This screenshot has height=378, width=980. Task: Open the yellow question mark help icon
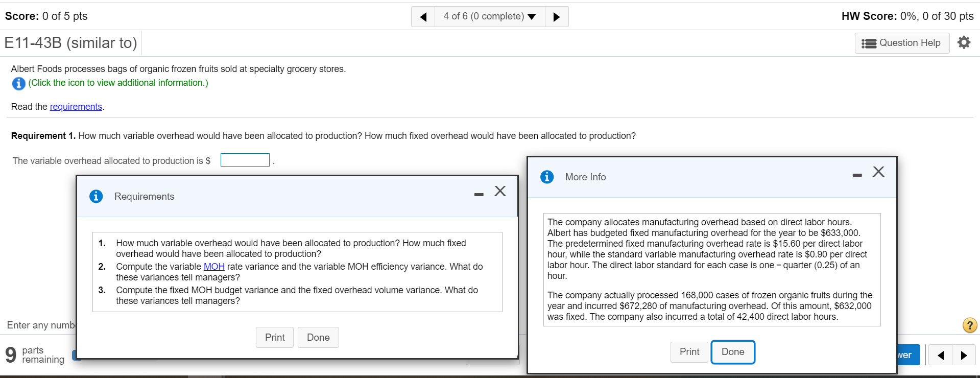coord(969,325)
